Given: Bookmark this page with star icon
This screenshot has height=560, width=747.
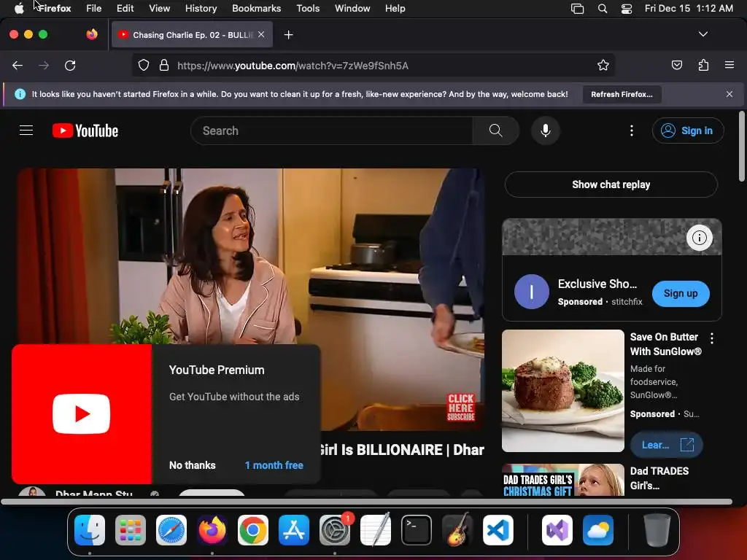Looking at the screenshot, I should [x=603, y=65].
